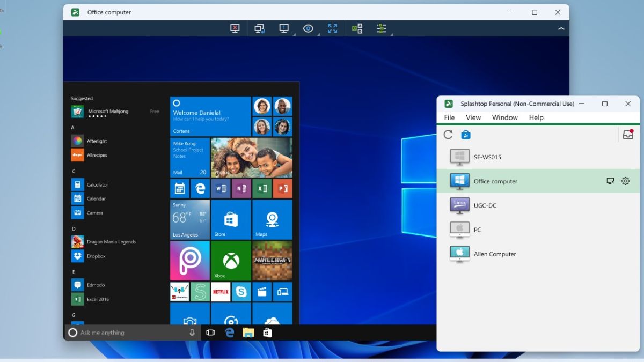
Task: Click the disconnect session icon in toolbar
Action: click(x=235, y=28)
